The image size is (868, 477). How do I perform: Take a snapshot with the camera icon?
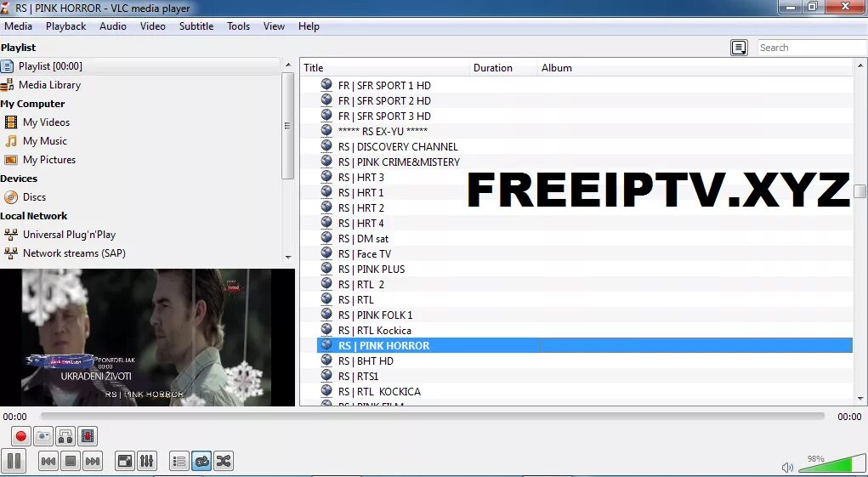tap(43, 436)
